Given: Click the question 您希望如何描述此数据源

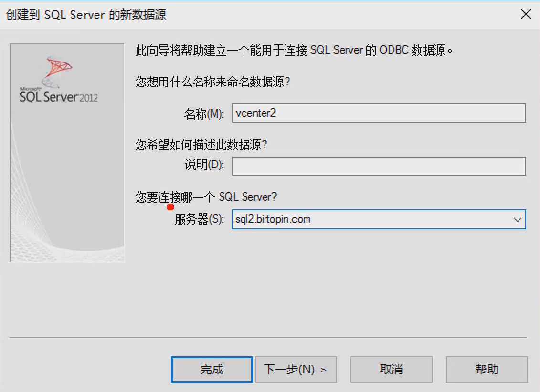Looking at the screenshot, I should (201, 144).
